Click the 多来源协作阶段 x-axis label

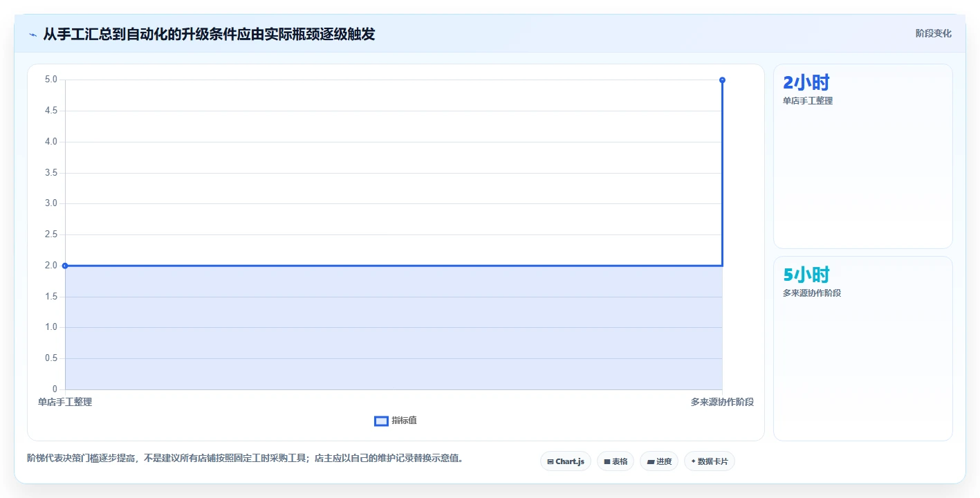coord(722,402)
